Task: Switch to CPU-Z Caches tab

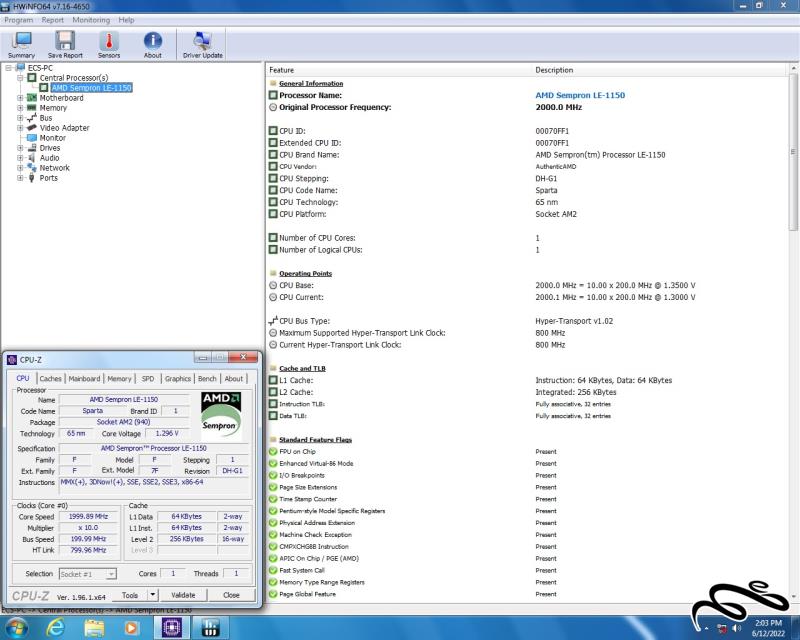Action: point(51,378)
